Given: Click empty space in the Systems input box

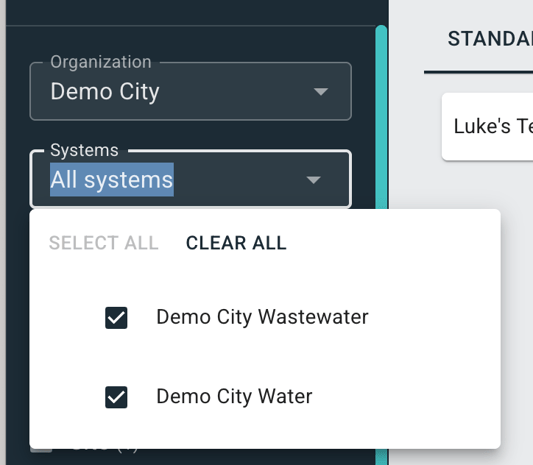Looking at the screenshot, I should point(238,179).
